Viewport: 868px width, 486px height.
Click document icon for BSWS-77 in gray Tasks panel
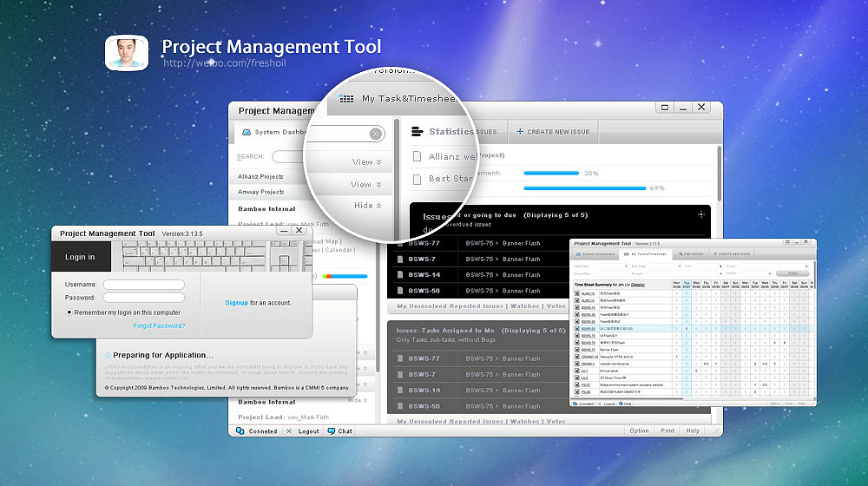pyautogui.click(x=399, y=358)
